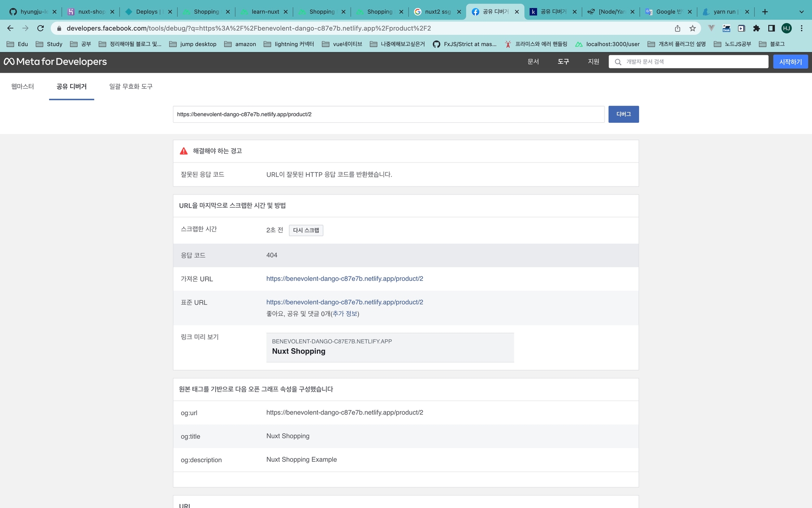Open the Study bookmark folder
The height and width of the screenshot is (508, 812).
click(x=49, y=44)
